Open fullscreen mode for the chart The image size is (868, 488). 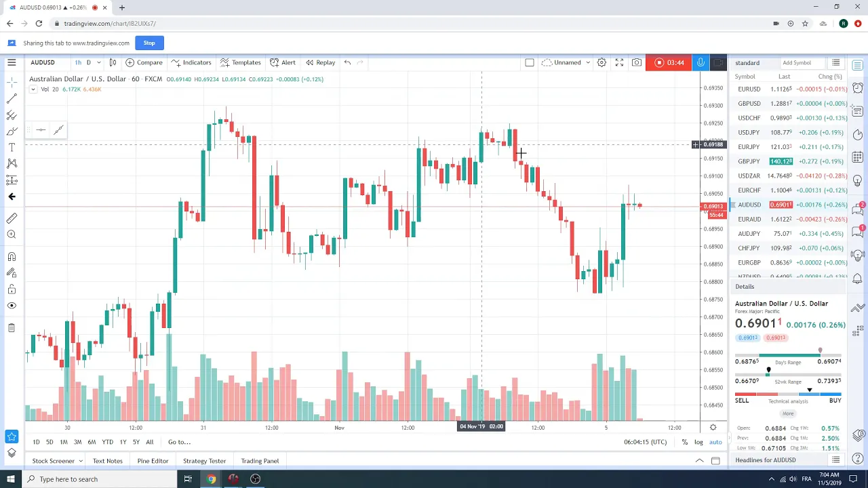[x=619, y=62]
